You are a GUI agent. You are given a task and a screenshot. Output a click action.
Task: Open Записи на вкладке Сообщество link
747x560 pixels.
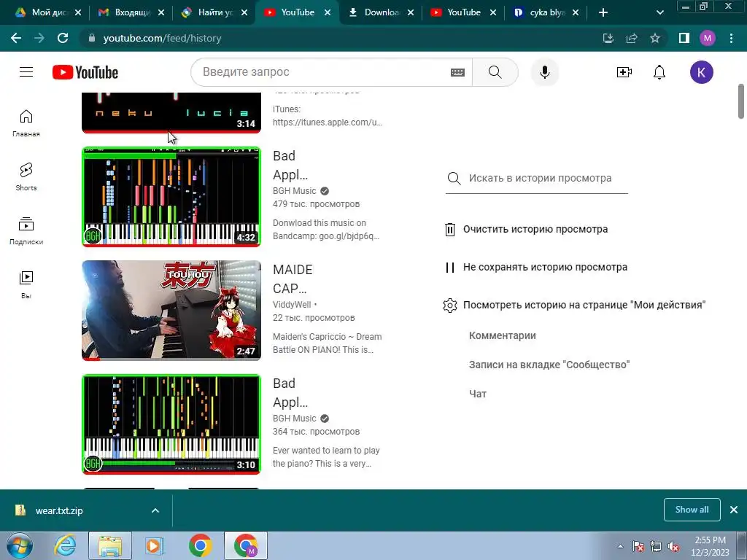549,365
